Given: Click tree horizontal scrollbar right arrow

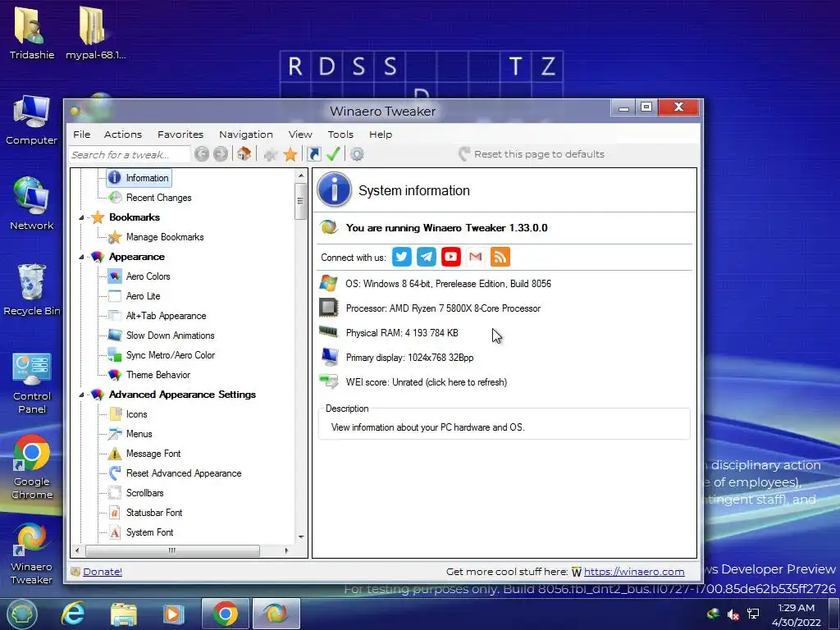Looking at the screenshot, I should tap(286, 550).
